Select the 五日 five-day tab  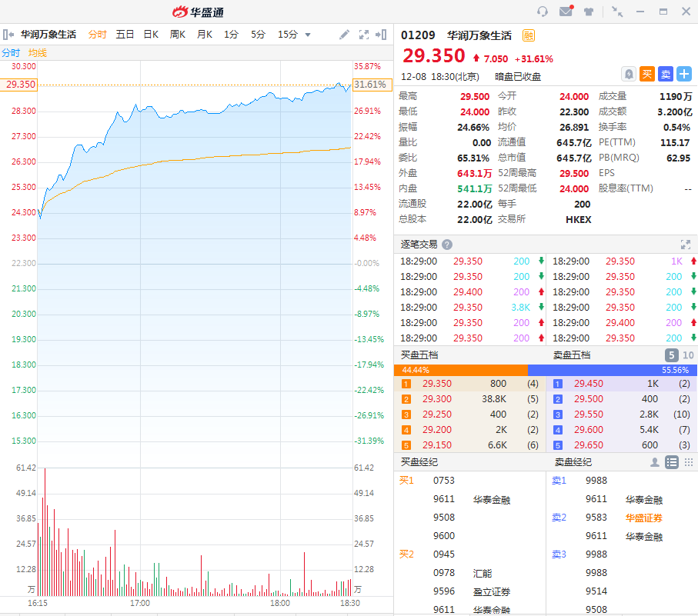125,35
